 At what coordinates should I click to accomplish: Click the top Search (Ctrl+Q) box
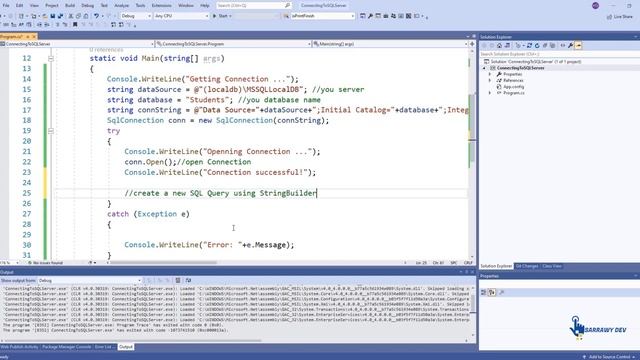coord(253,5)
